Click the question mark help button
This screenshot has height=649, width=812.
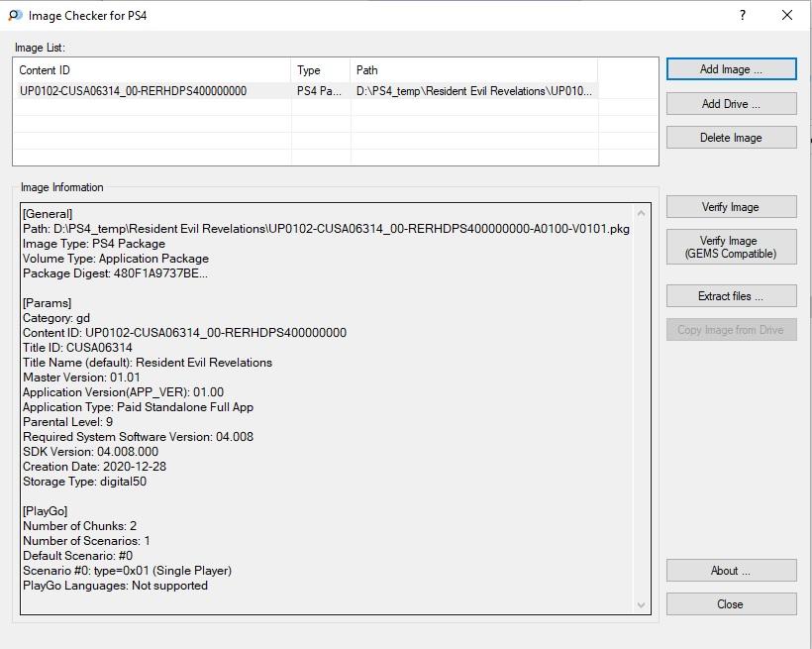[742, 15]
